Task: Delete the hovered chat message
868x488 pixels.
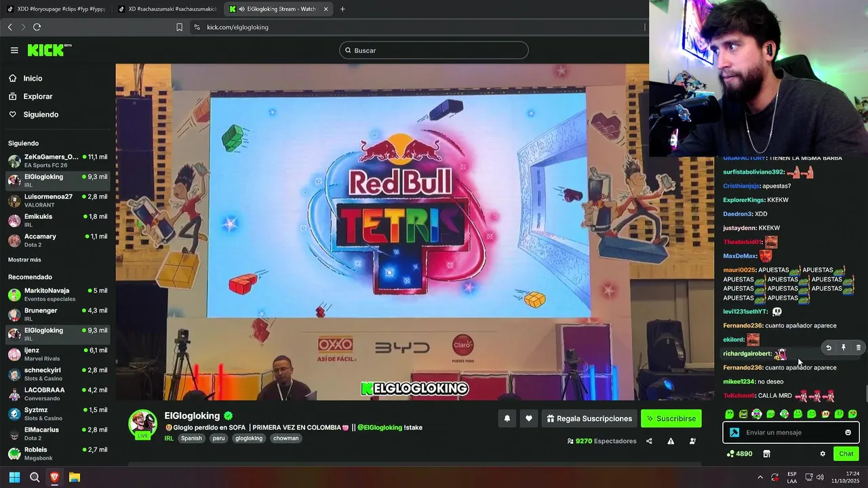Action: click(x=859, y=348)
